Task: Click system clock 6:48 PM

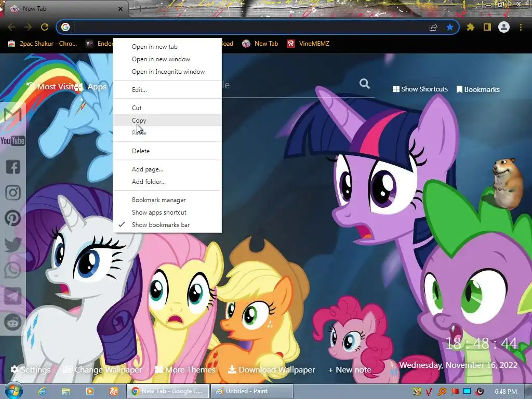Action: tap(506, 392)
